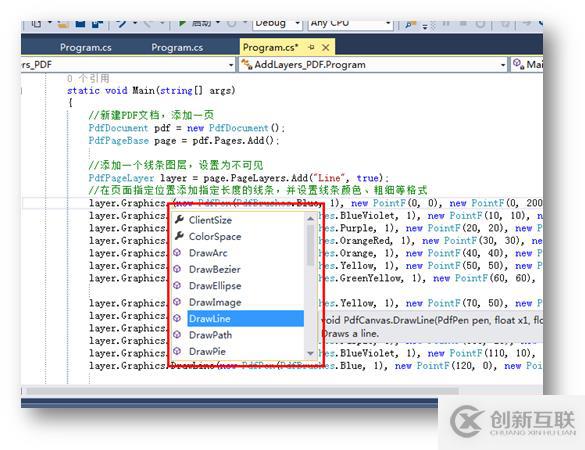Click the '0 个引用' references link
Viewport: 585px width, 450px height.
88,78
